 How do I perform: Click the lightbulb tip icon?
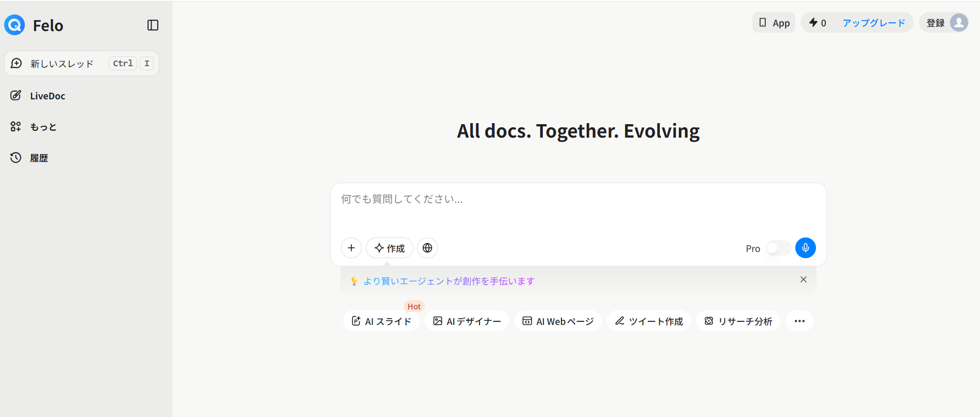(354, 281)
